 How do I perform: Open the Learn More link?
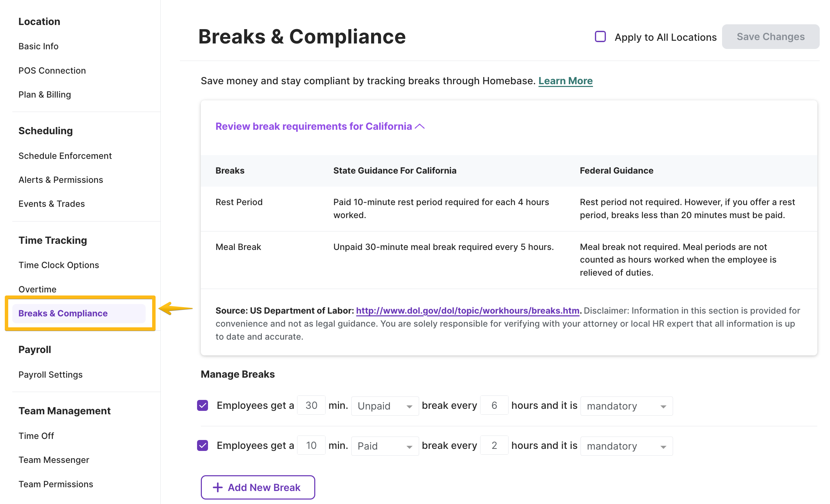point(565,81)
